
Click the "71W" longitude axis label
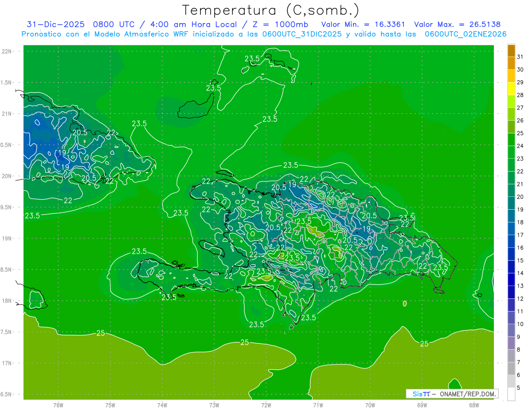318,405
